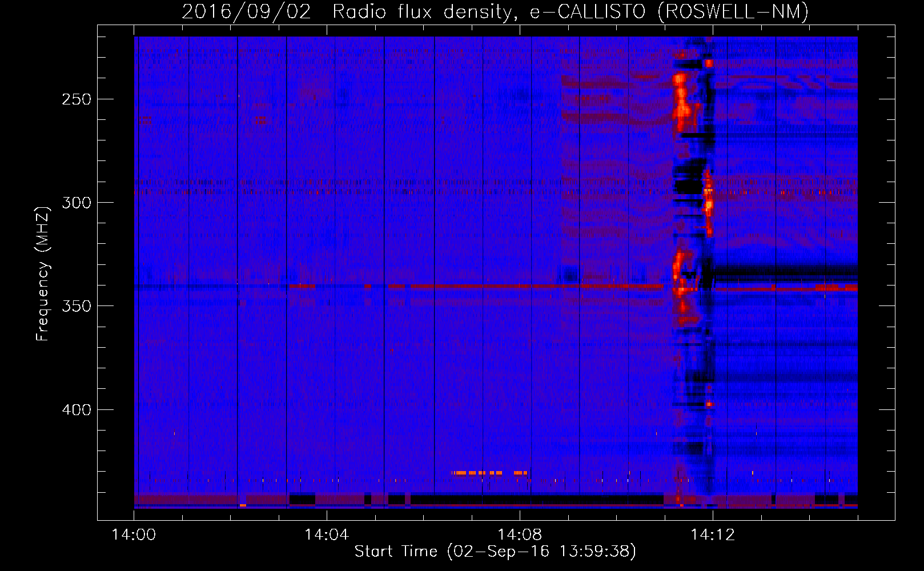
Task: Click the '14:08' time tick label
Action: 520,535
